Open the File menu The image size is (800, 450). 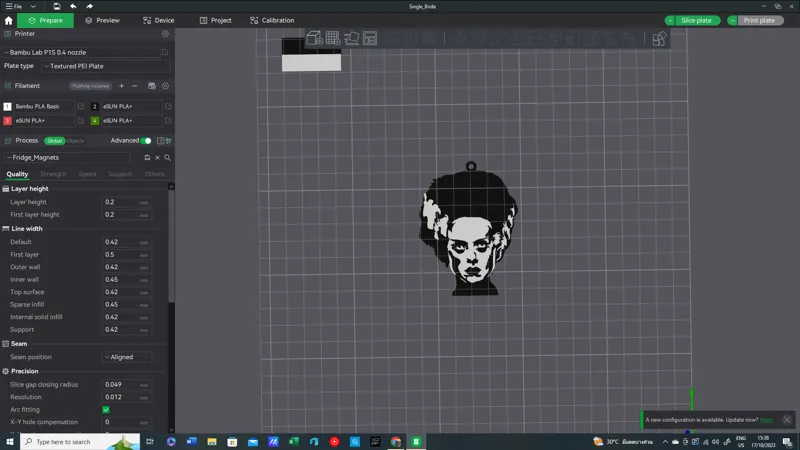point(14,6)
